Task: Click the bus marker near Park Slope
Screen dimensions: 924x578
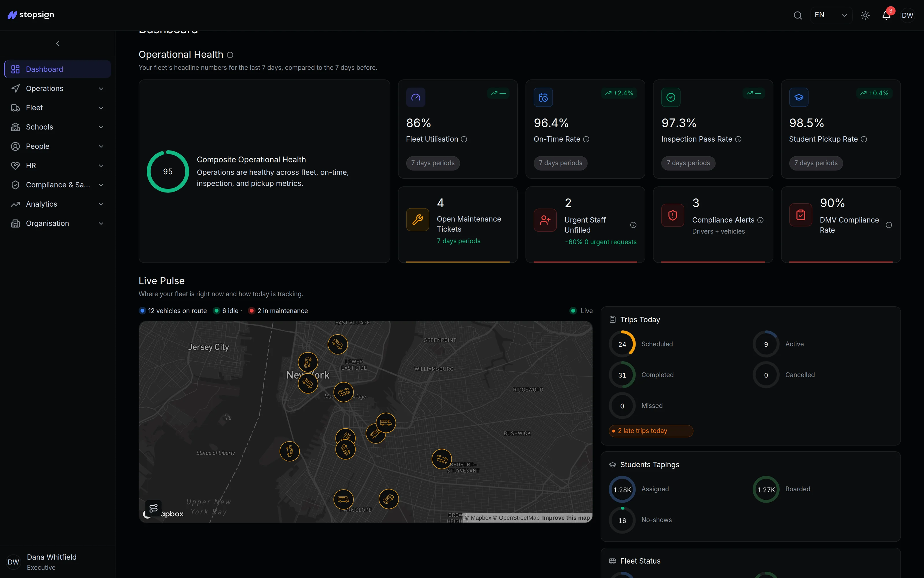Action: coord(343,499)
